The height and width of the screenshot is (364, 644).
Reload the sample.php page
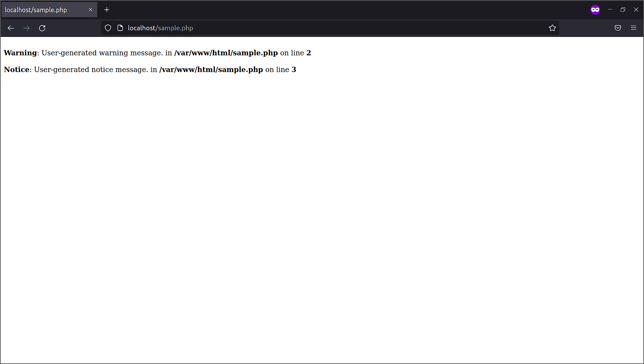(42, 28)
